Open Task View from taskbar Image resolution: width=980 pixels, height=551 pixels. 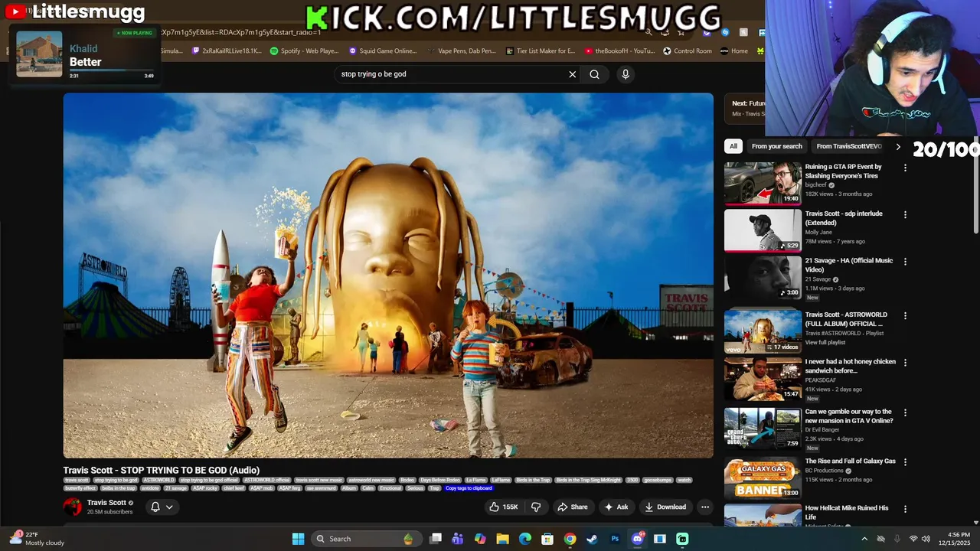pos(436,539)
